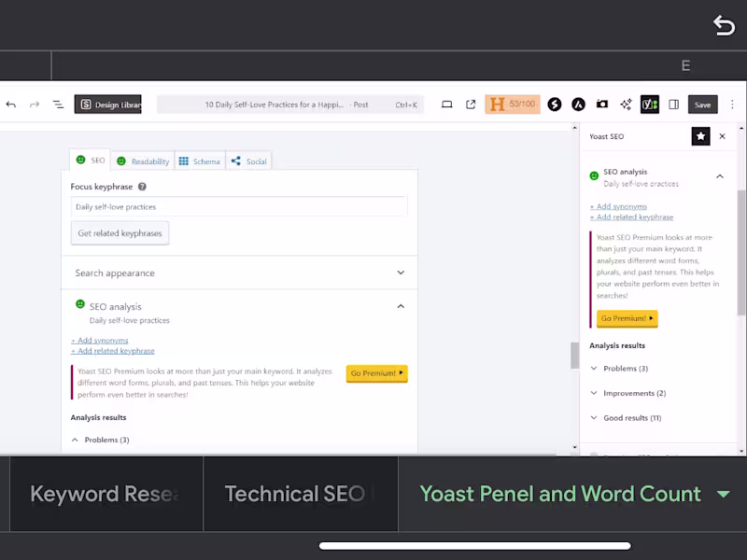Click the redo arrow in editor toolbar
Viewport: 747px width, 560px height.
(35, 105)
